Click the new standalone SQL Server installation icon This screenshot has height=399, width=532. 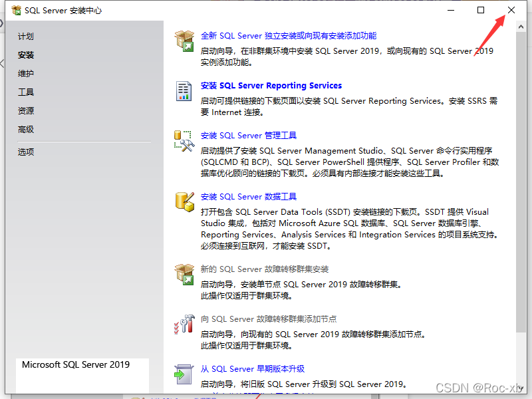(x=184, y=41)
